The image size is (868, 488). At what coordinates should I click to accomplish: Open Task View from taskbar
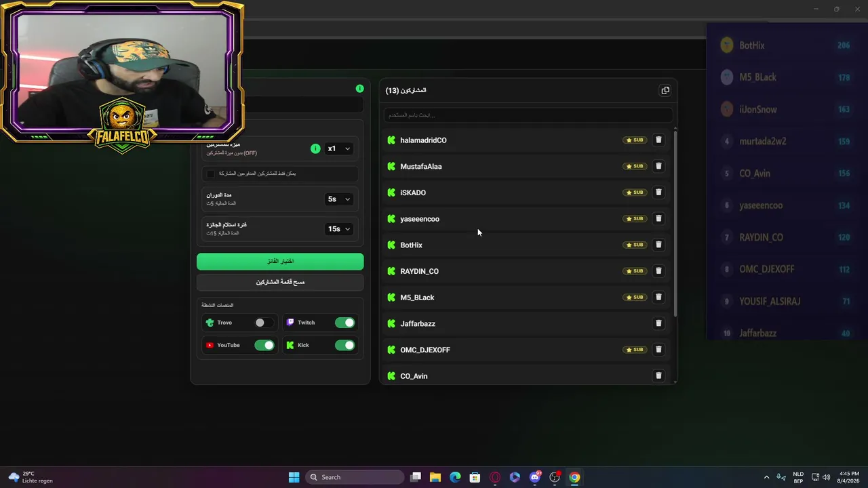pos(416,477)
